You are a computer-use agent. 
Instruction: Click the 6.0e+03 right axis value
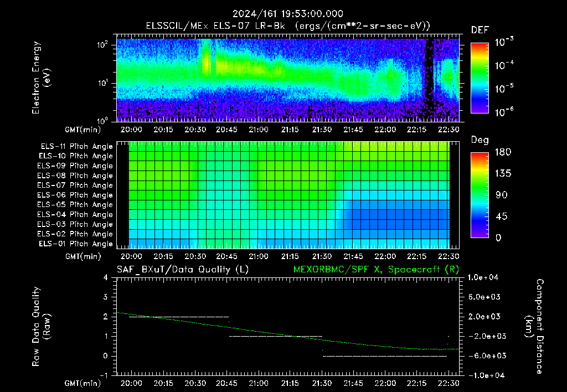tap(484, 297)
